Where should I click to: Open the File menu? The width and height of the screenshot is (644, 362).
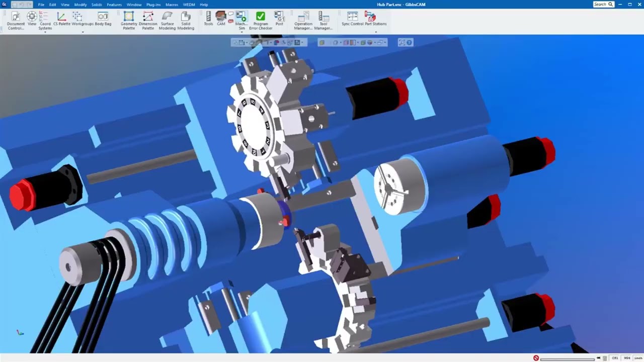(x=41, y=5)
